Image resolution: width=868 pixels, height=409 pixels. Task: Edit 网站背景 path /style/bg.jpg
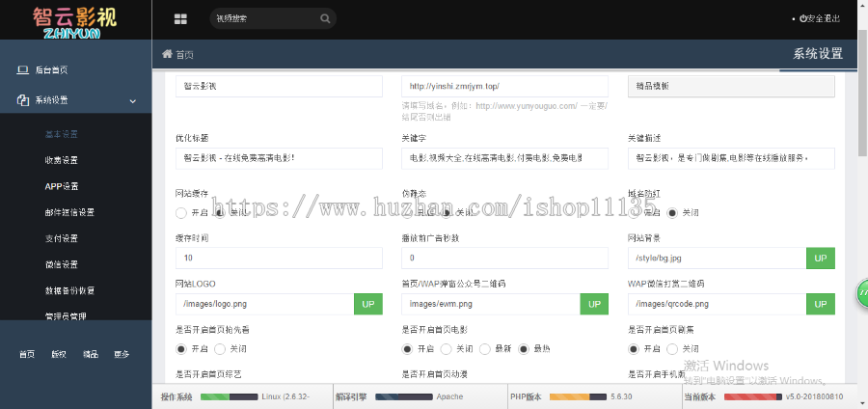718,259
